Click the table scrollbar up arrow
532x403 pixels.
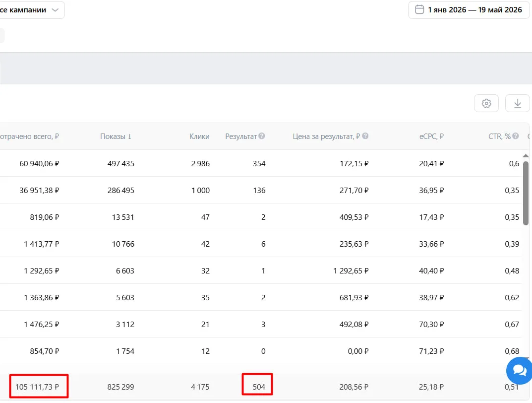[x=526, y=156]
